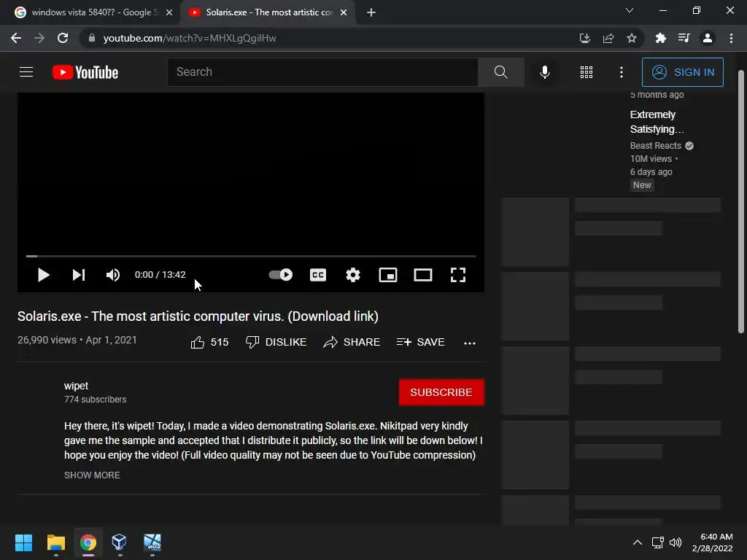
Task: Turn on closed captions (CC)
Action: [318, 275]
